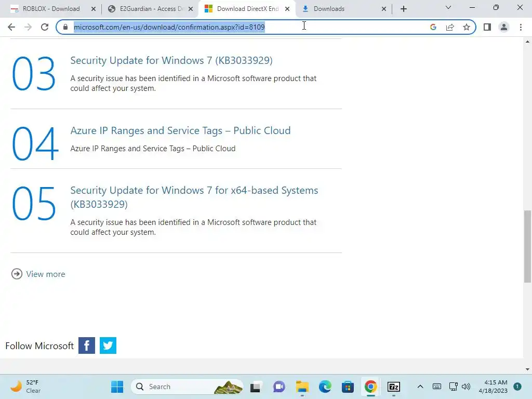Image resolution: width=532 pixels, height=399 pixels.
Task: Switch to the E2Guardian Access Denied tab
Action: [x=151, y=9]
